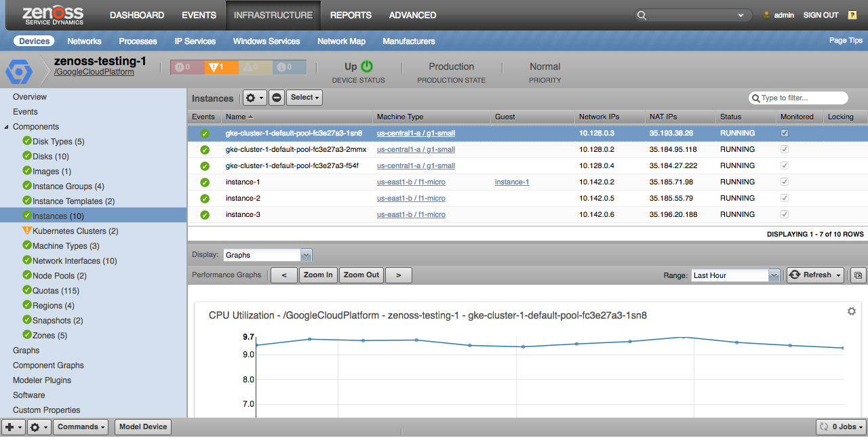The width and height of the screenshot is (868, 438).
Task: Toggle Monitored checkbox for gke-cluster-1-default-pool-fc3e27a3-1sn8
Action: 785,134
